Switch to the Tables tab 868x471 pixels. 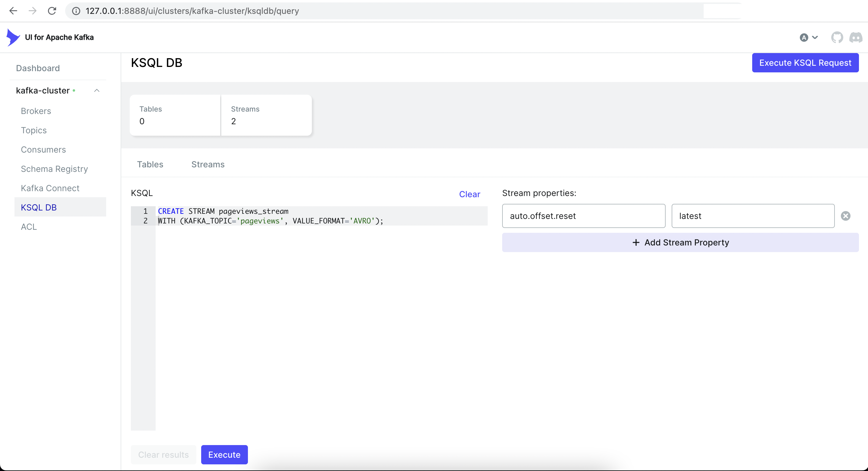pyautogui.click(x=150, y=164)
